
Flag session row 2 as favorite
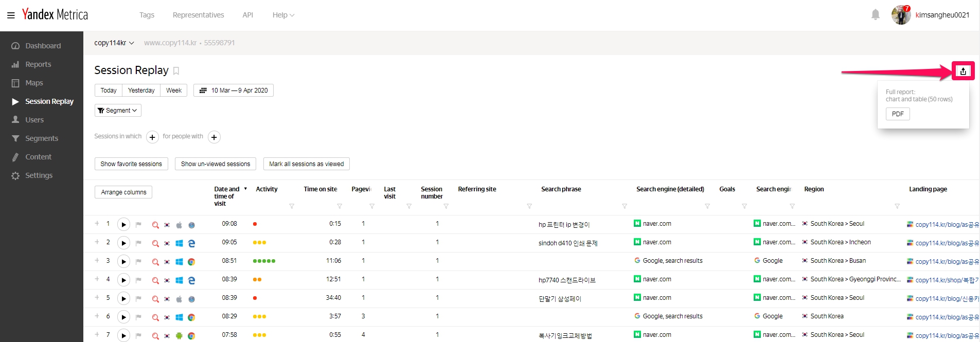pyautogui.click(x=138, y=243)
